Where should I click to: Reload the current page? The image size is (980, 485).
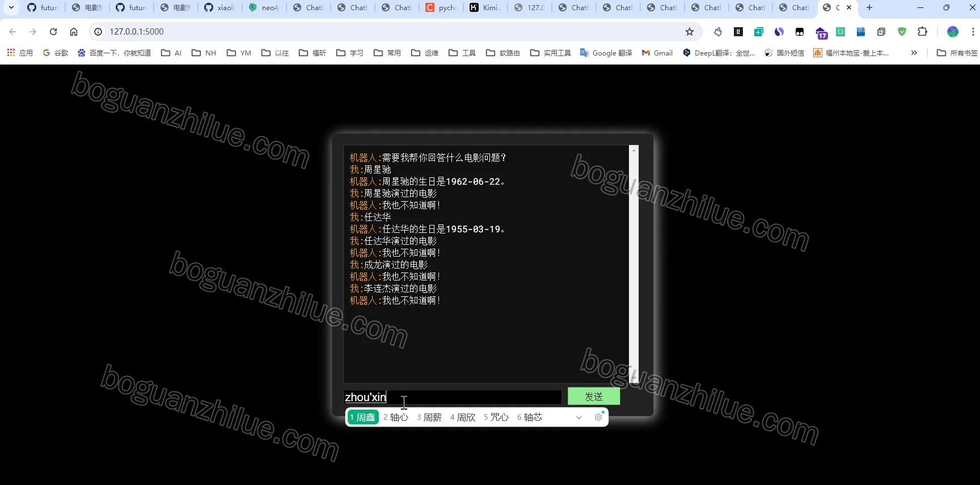(53, 32)
